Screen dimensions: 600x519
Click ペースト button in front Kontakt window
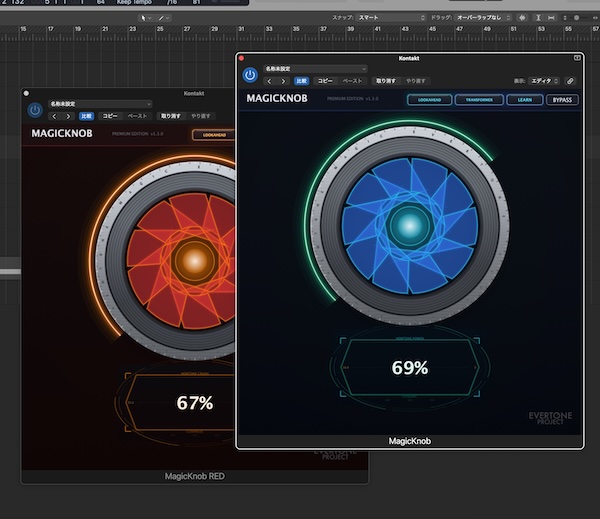pos(352,81)
